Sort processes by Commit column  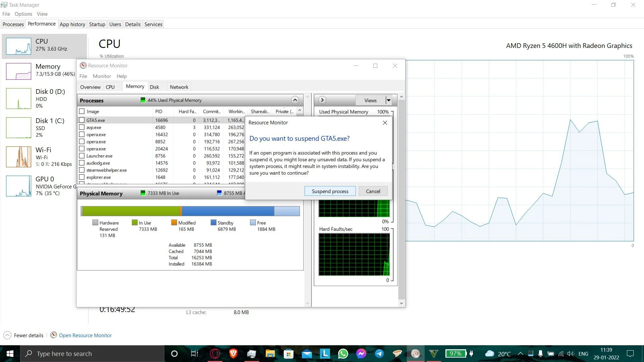pyautogui.click(x=211, y=111)
